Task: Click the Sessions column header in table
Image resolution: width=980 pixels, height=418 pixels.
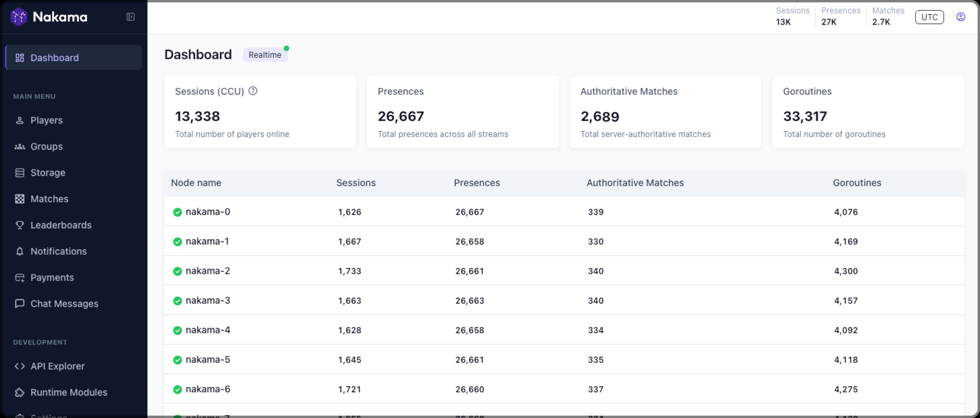Action: (356, 183)
